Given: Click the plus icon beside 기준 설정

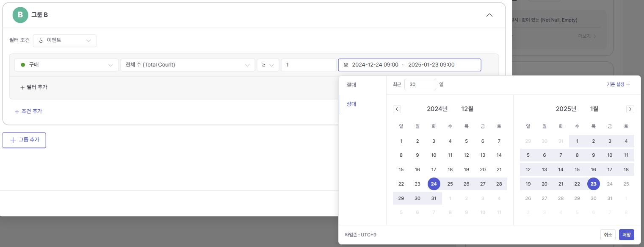Looking at the screenshot, I should [628, 85].
